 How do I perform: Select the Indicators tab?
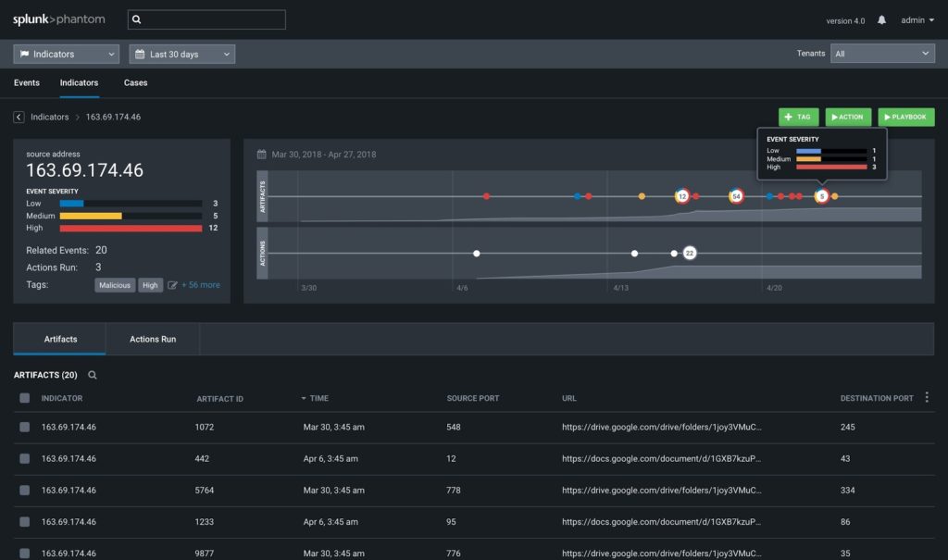(x=80, y=83)
